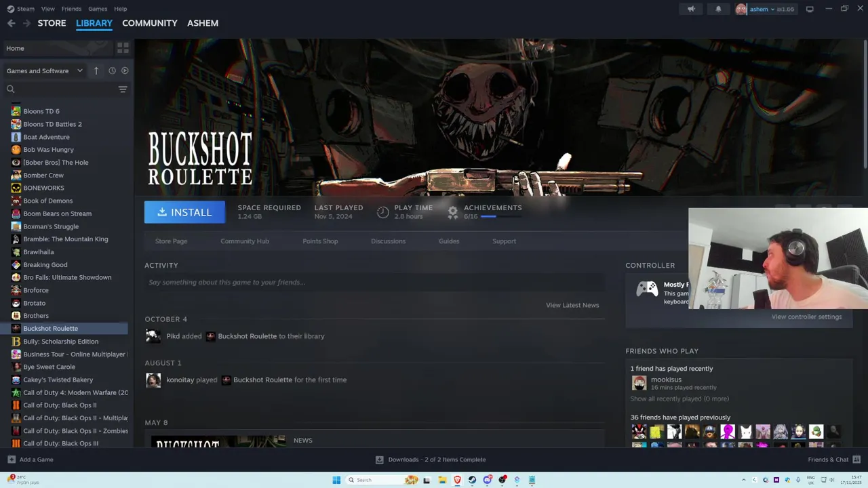Click the Play Time clock icon

[x=383, y=212]
